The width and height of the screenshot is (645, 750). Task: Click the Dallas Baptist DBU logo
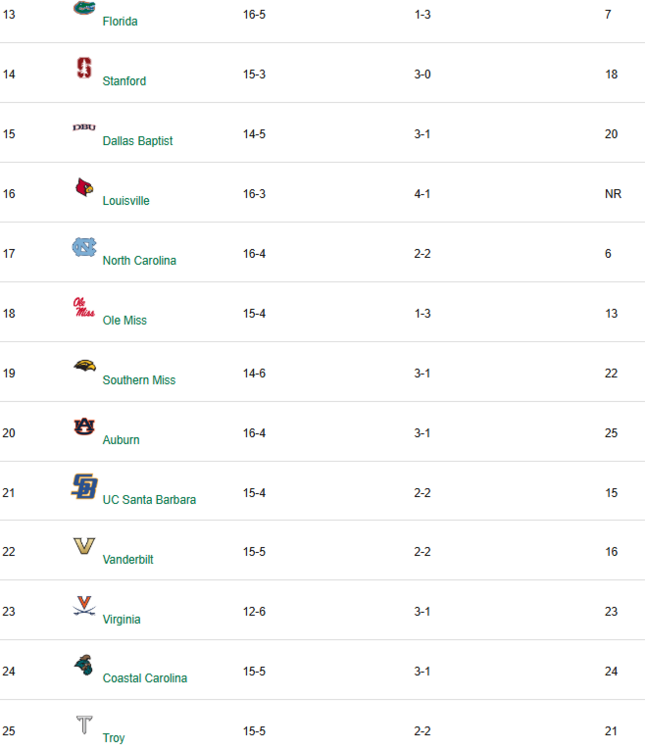point(84,128)
